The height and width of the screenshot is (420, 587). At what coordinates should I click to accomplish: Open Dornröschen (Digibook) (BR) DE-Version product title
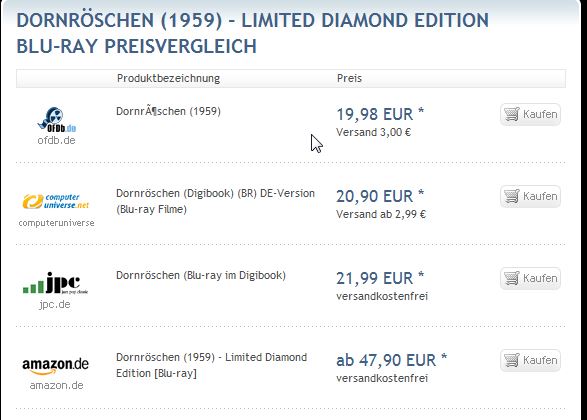coord(215,201)
